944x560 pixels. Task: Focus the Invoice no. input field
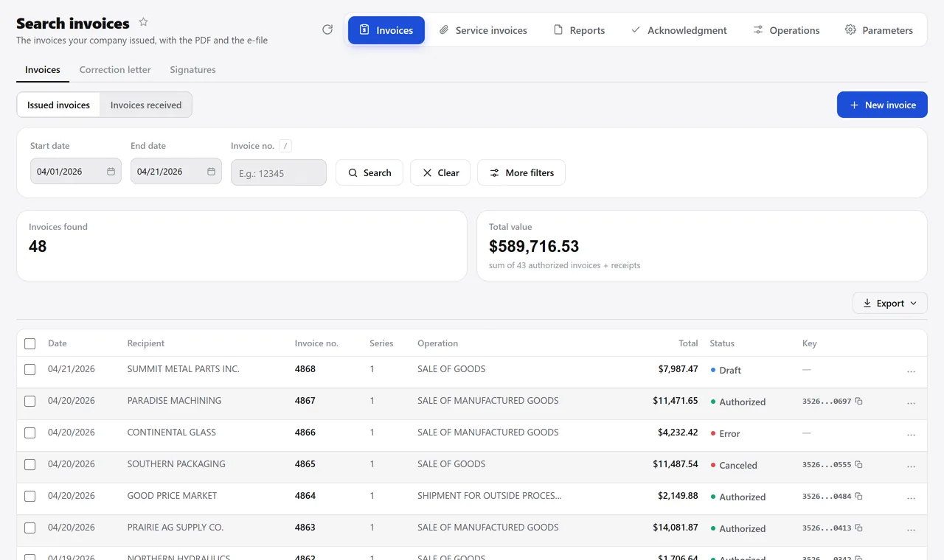[279, 172]
